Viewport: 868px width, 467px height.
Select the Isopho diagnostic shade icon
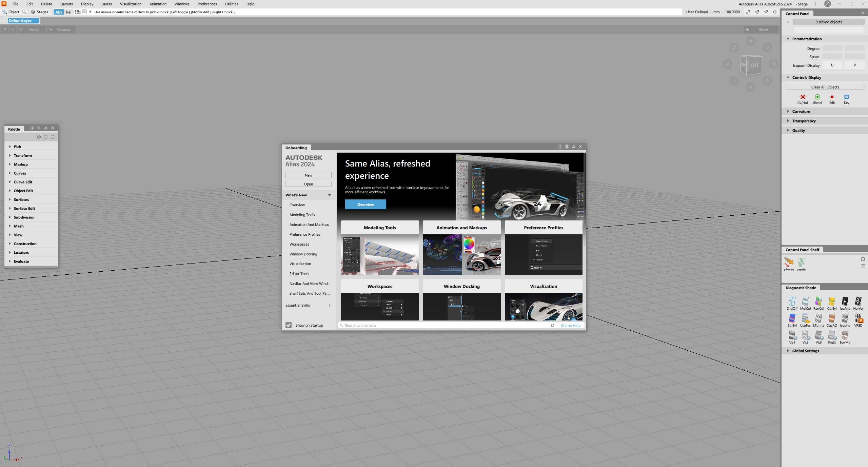[845, 318]
